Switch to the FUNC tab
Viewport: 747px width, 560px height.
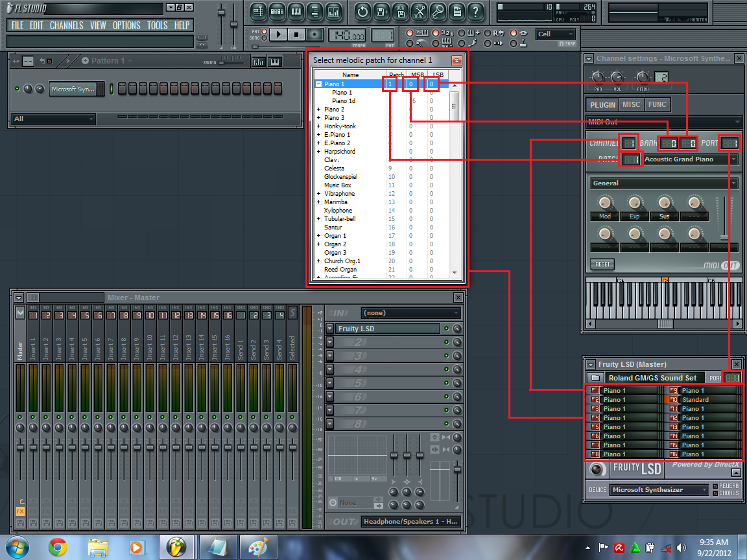[657, 104]
